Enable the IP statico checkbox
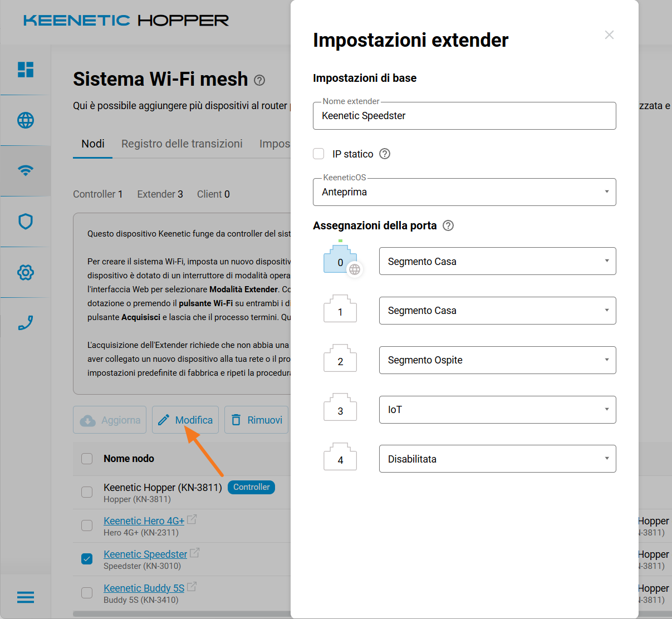The height and width of the screenshot is (619, 672). pyautogui.click(x=319, y=154)
